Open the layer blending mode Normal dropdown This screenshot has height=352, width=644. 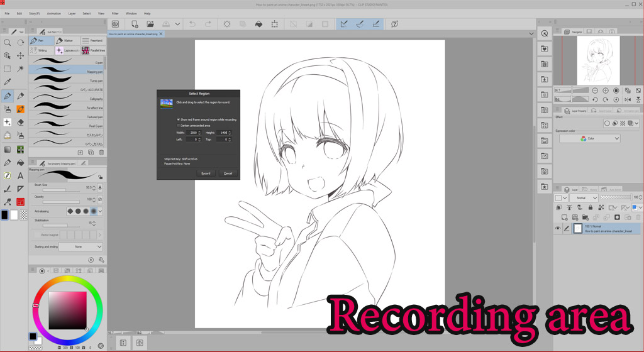coord(582,197)
